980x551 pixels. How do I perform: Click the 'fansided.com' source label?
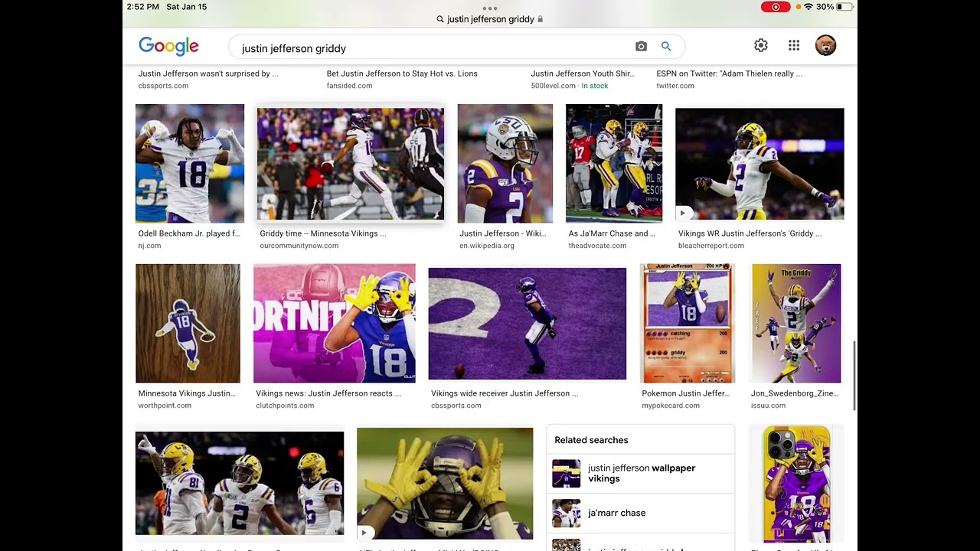click(349, 86)
